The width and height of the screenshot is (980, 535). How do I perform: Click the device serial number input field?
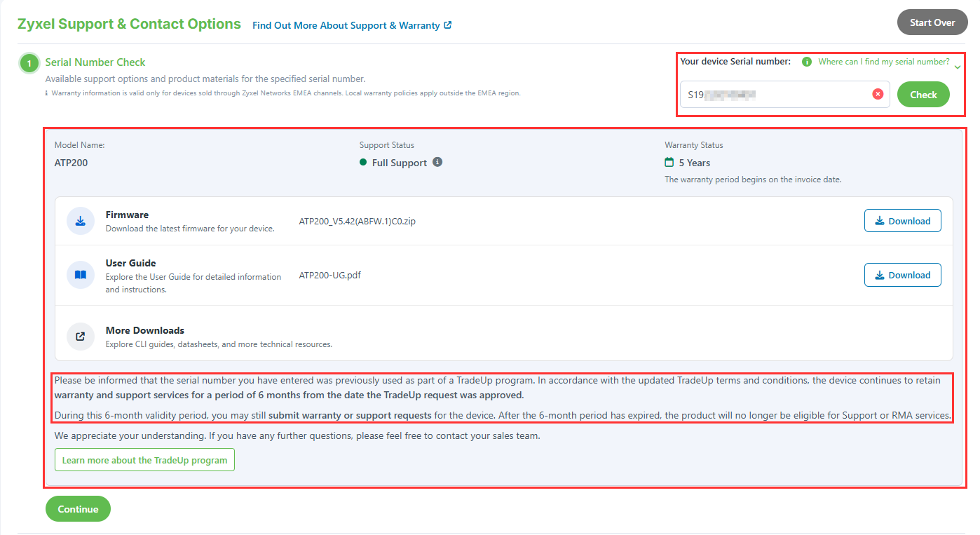tap(785, 94)
